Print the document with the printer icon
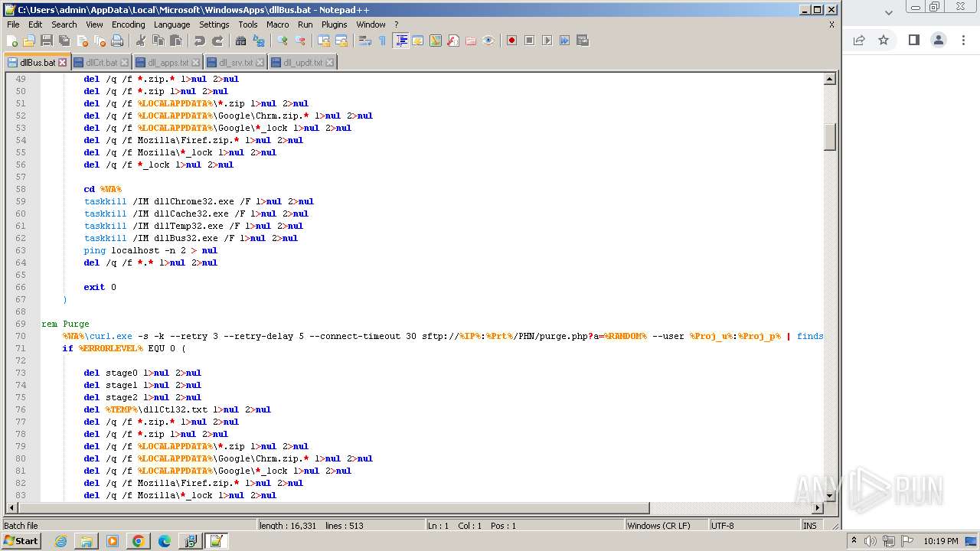Image resolution: width=980 pixels, height=551 pixels. pos(117,41)
